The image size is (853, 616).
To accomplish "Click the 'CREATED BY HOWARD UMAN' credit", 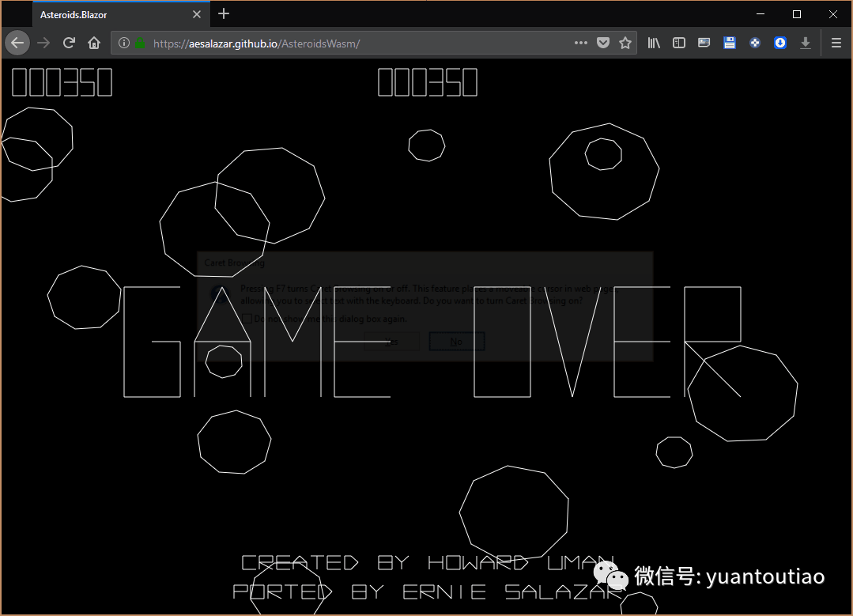I will point(428,563).
